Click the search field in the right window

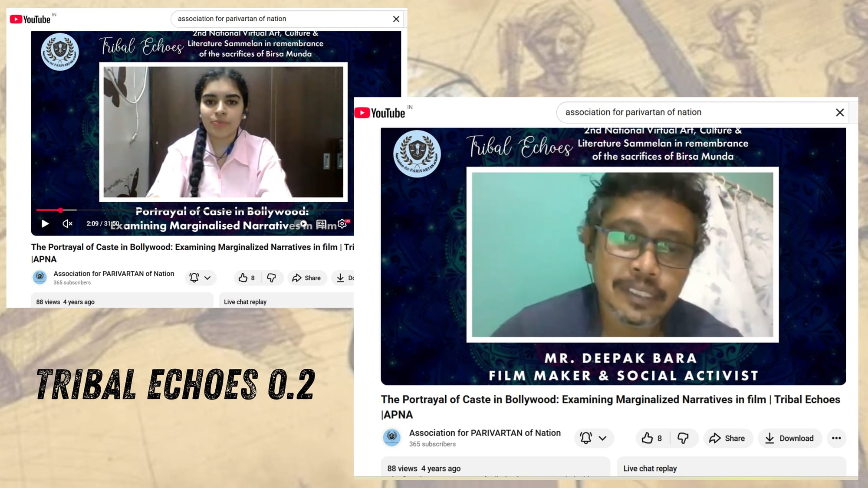click(x=694, y=112)
